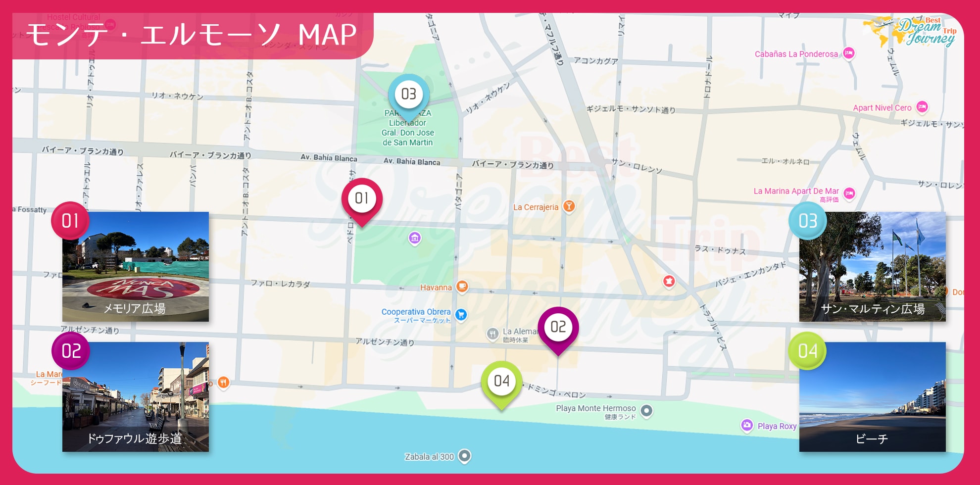Image resolution: width=980 pixels, height=485 pixels.
Task: Click the red star marker near パジェ・エンカンタド
Action: point(669,282)
